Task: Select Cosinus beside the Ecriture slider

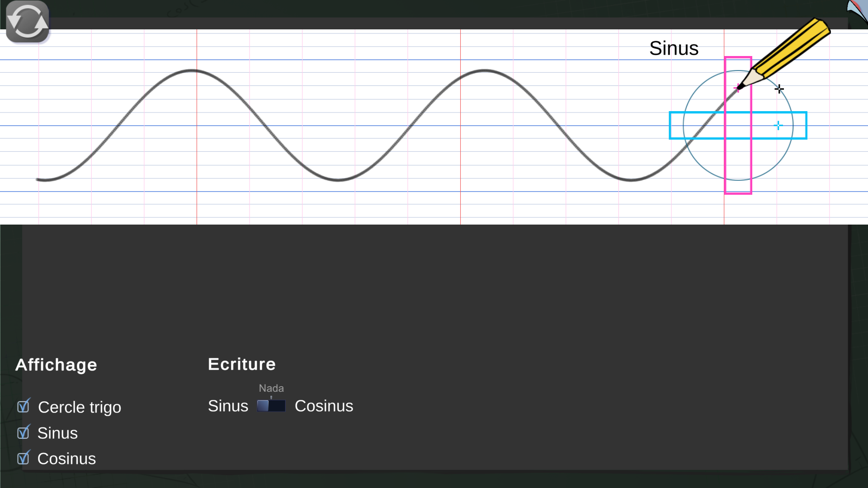Action: (x=324, y=406)
